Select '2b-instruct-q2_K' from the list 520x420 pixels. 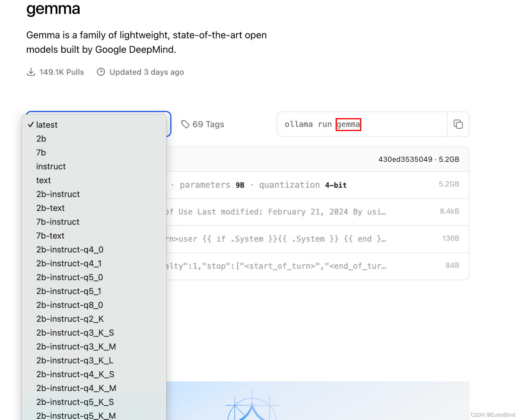click(94, 318)
